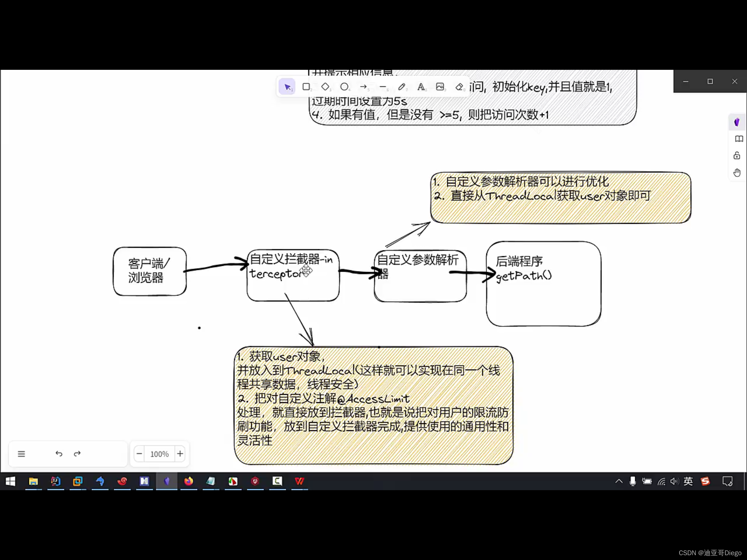Open the red hexagon app on taskbar
The width and height of the screenshot is (747, 560).
point(255,481)
